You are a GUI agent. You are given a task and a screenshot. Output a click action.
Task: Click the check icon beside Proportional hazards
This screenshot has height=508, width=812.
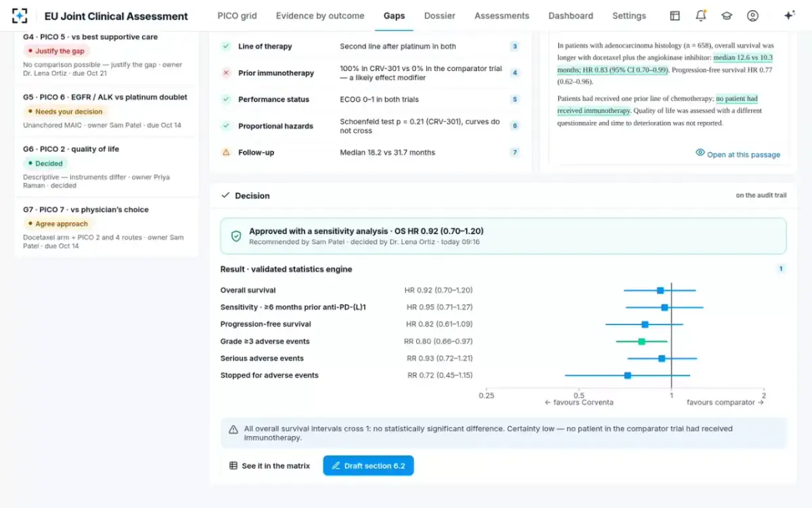226,126
